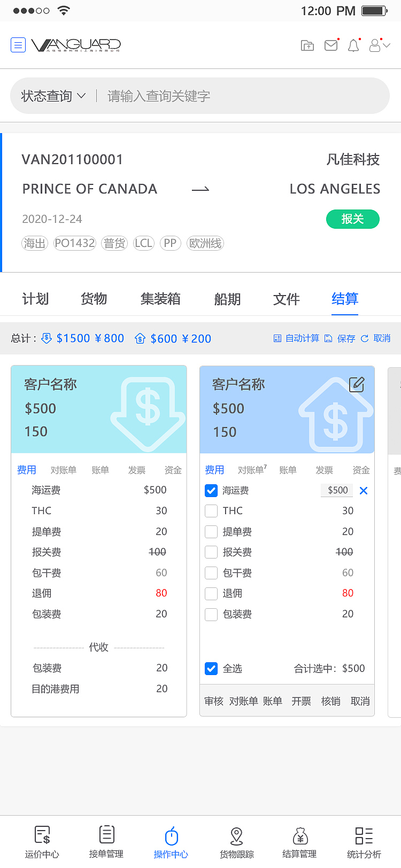Click the payable total house dollar icon
Screen dimensions: 401x868
pos(140,338)
